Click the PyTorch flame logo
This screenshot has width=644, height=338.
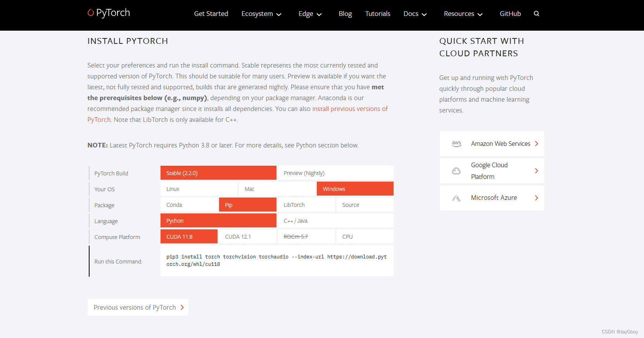[91, 13]
